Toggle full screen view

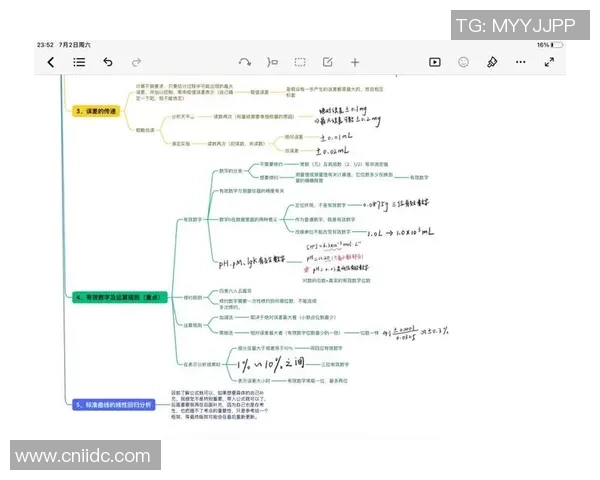tap(549, 62)
